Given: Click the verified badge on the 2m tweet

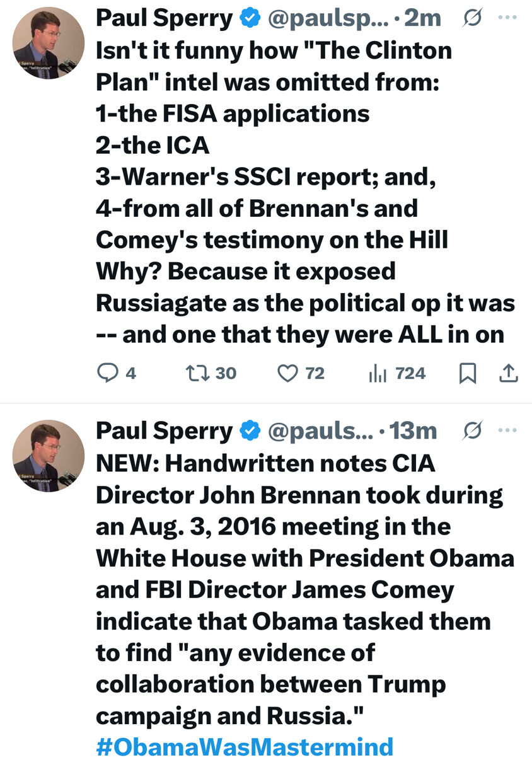Looking at the screenshot, I should (252, 19).
